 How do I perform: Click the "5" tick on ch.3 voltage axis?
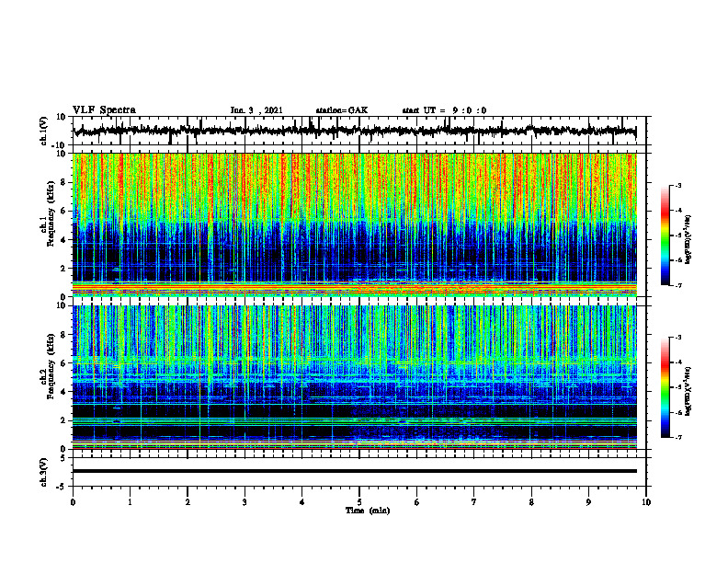point(64,458)
